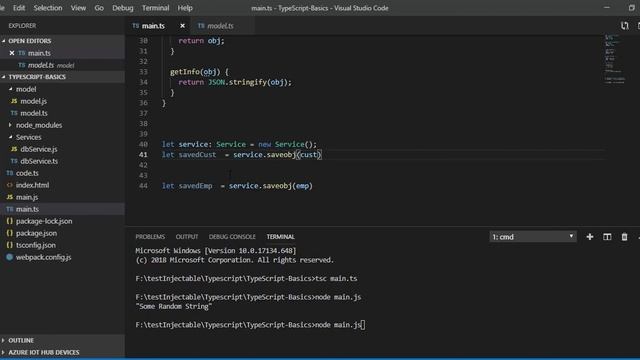Click the 'getInfo' method name

coord(185,72)
